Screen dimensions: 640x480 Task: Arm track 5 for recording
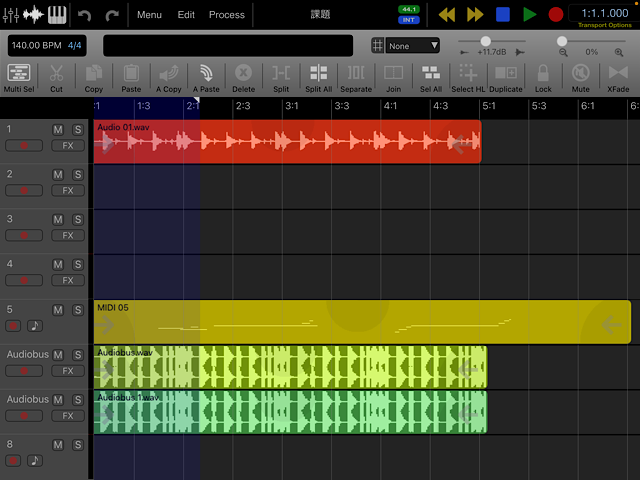point(13,326)
